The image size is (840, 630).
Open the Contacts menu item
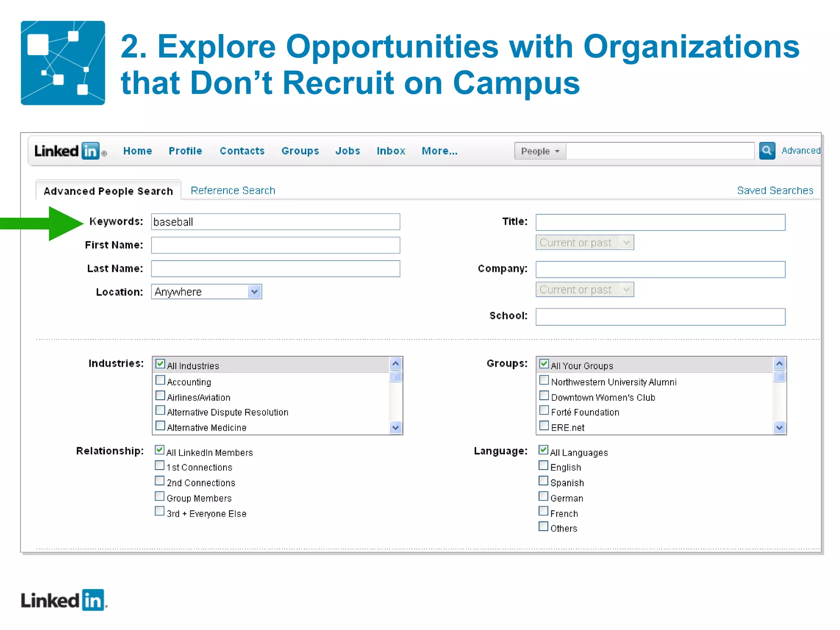[242, 151]
